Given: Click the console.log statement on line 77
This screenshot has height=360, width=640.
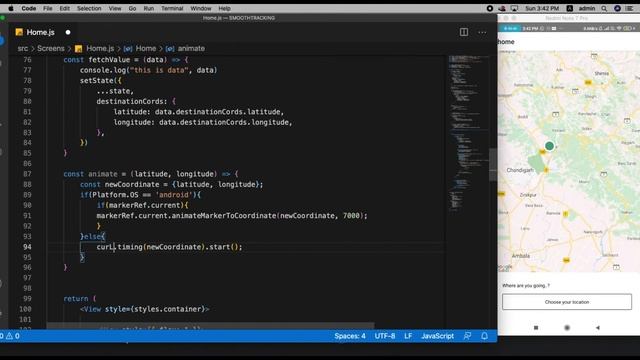Looking at the screenshot, I should (148, 70).
